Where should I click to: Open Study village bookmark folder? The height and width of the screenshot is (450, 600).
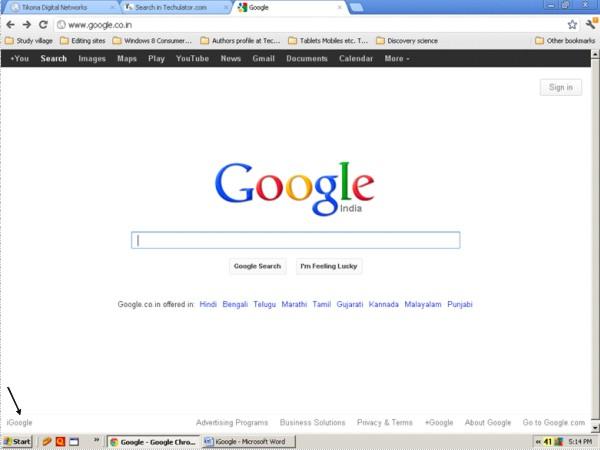pos(29,41)
